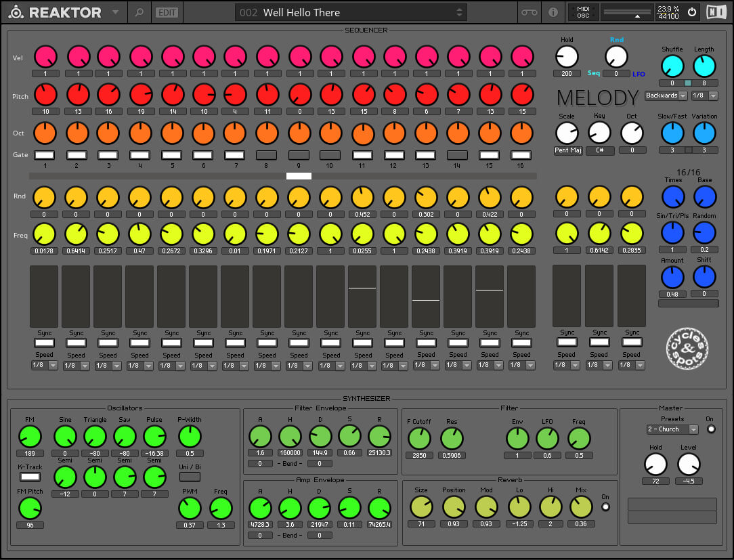Click the step 11 LFO display slider
734x560 pixels.
(362, 297)
